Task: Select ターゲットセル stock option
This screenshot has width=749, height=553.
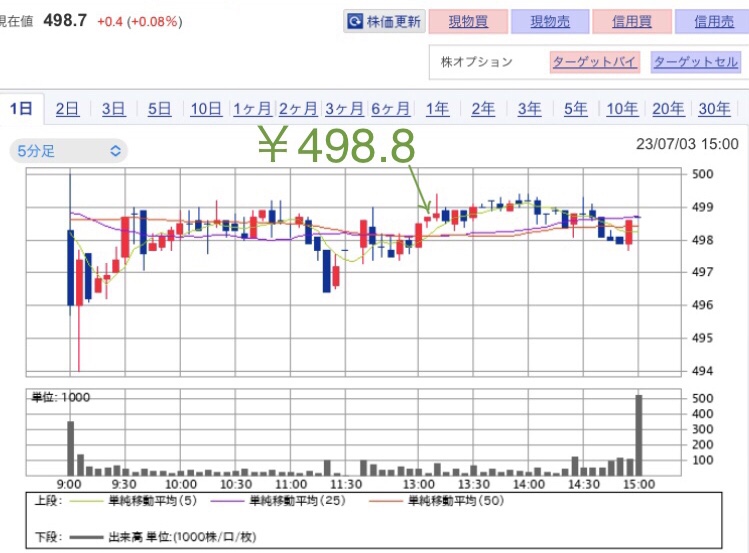Action: coord(696,62)
